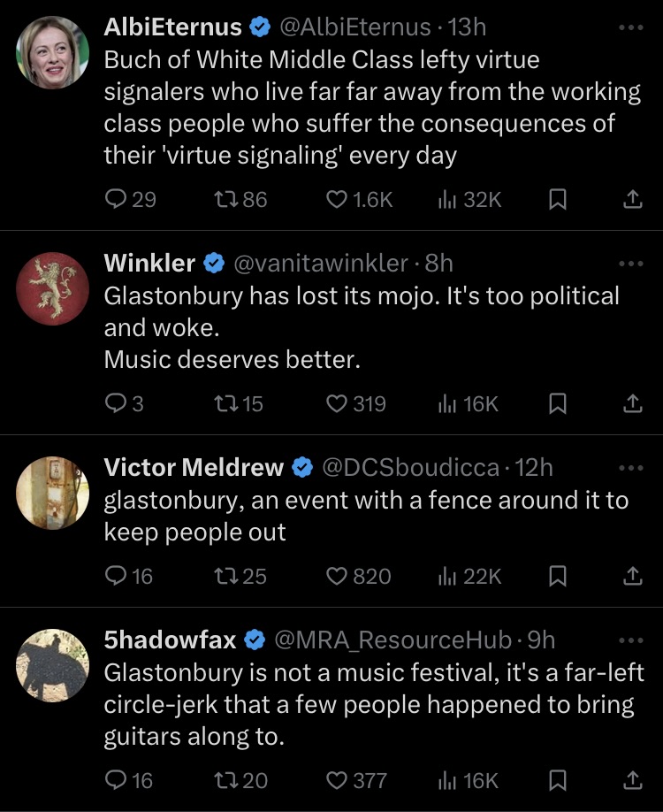
Task: Share AlbiEternus's tweet
Action: pyautogui.click(x=632, y=200)
